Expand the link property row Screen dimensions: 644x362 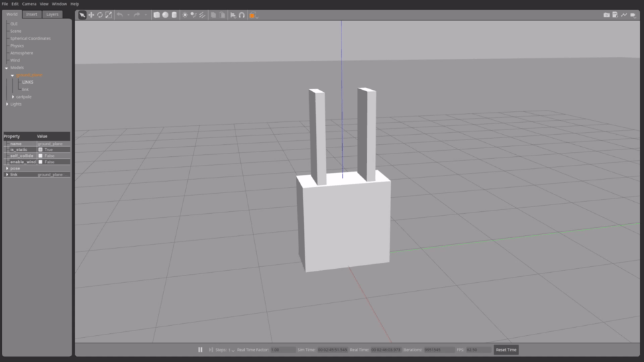7,174
